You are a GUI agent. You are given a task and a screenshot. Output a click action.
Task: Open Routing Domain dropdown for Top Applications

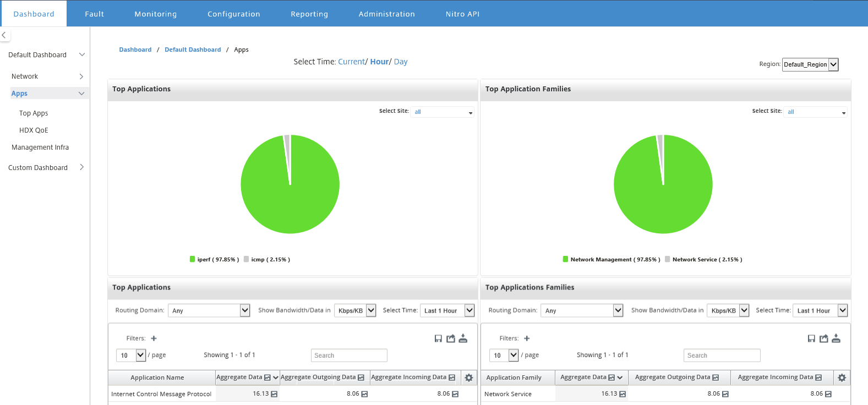(209, 310)
